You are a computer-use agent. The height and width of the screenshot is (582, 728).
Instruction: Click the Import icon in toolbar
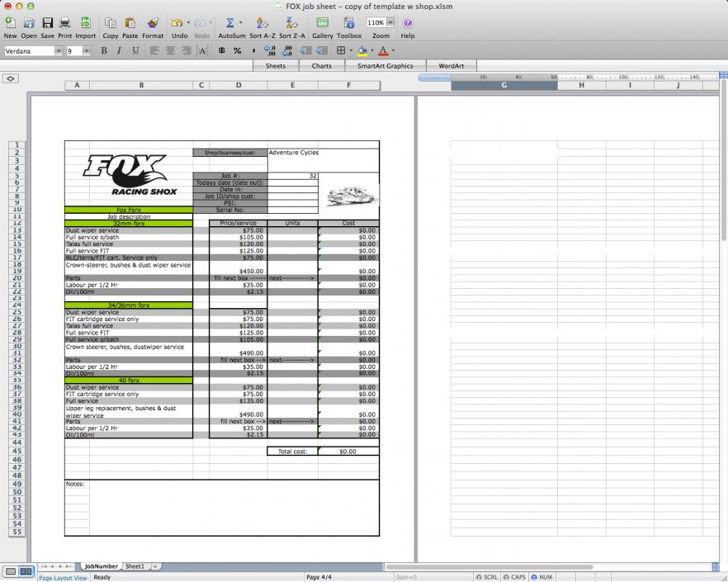coord(86,23)
